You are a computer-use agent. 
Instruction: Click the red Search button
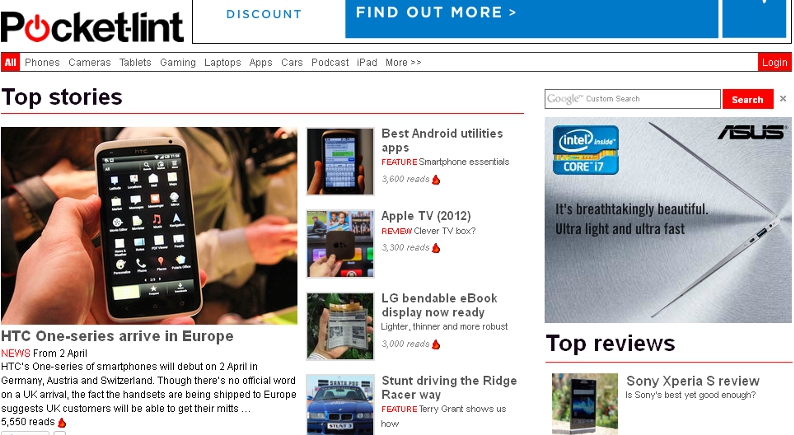click(748, 99)
